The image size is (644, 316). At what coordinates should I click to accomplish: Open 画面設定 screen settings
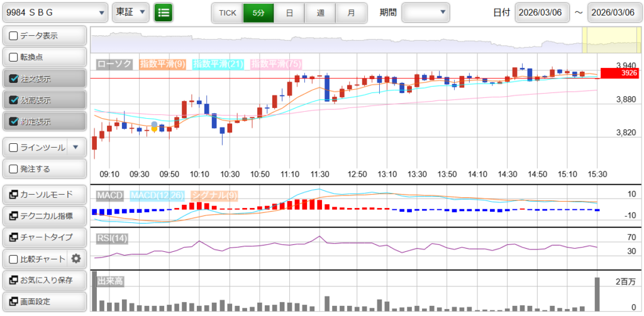44,301
